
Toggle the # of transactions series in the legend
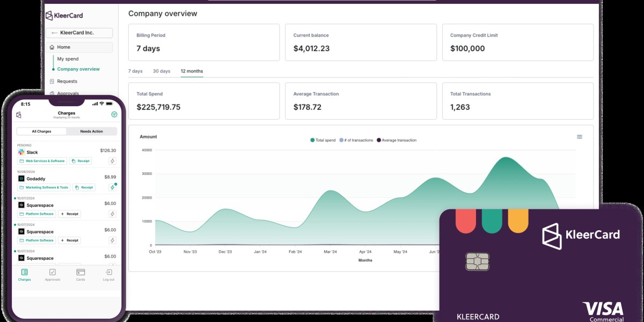point(356,140)
